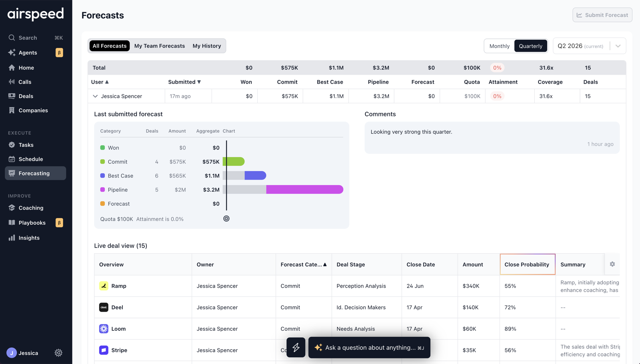This screenshot has height=364, width=640.
Task: Click the Coverage column header
Action: (550, 82)
